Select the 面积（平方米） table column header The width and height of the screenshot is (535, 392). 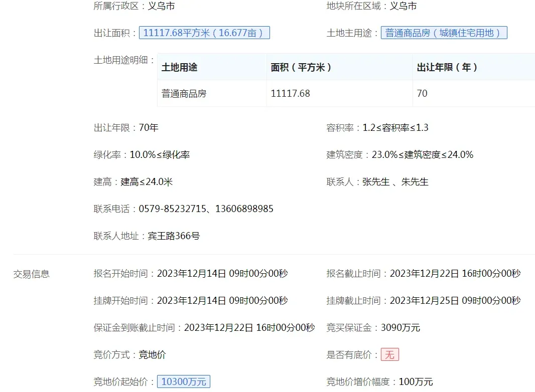point(301,67)
